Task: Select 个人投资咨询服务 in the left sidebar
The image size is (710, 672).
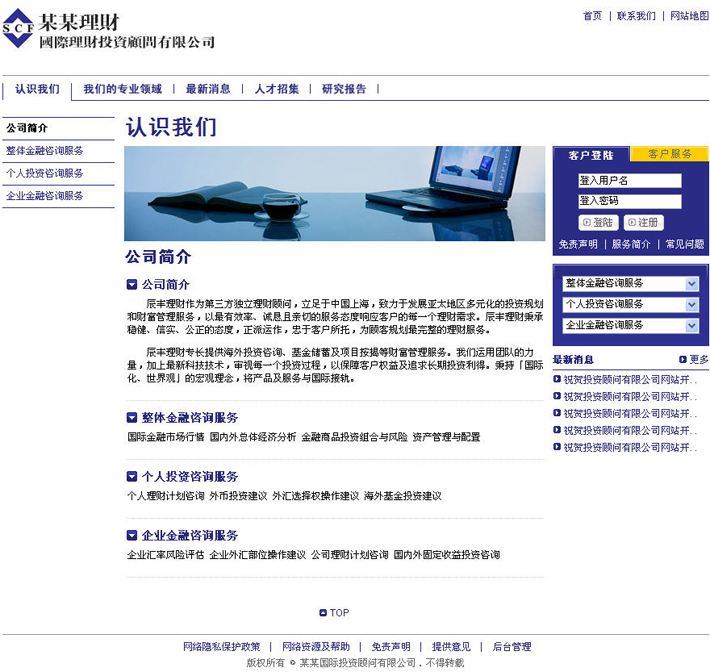Action: pyautogui.click(x=44, y=173)
